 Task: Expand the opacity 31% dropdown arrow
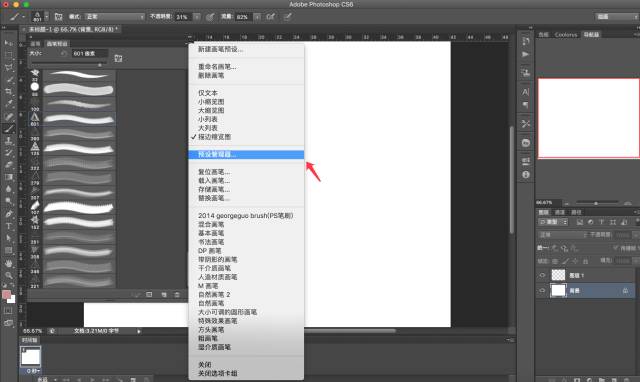(x=197, y=17)
